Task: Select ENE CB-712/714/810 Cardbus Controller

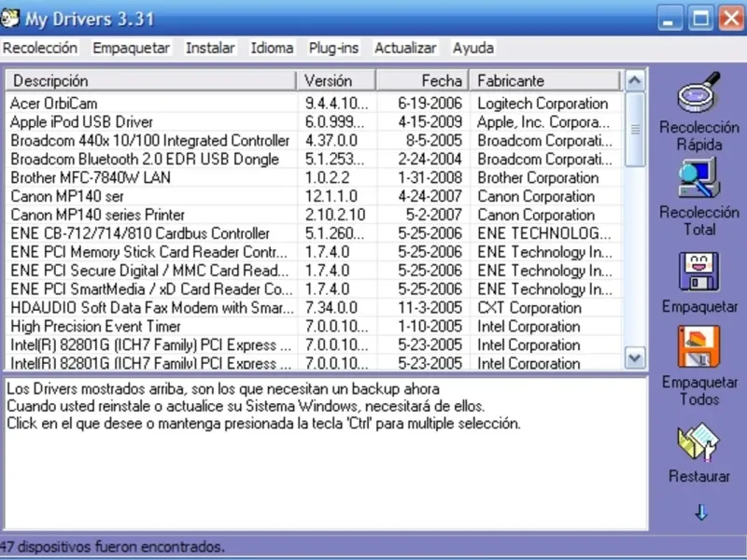Action: coord(315,233)
